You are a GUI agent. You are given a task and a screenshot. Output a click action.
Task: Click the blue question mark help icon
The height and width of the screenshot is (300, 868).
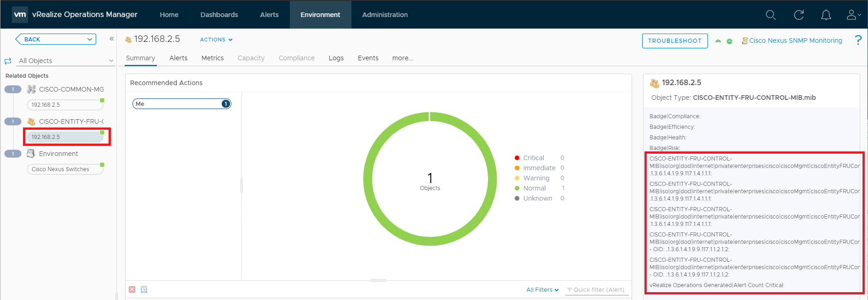(858, 40)
